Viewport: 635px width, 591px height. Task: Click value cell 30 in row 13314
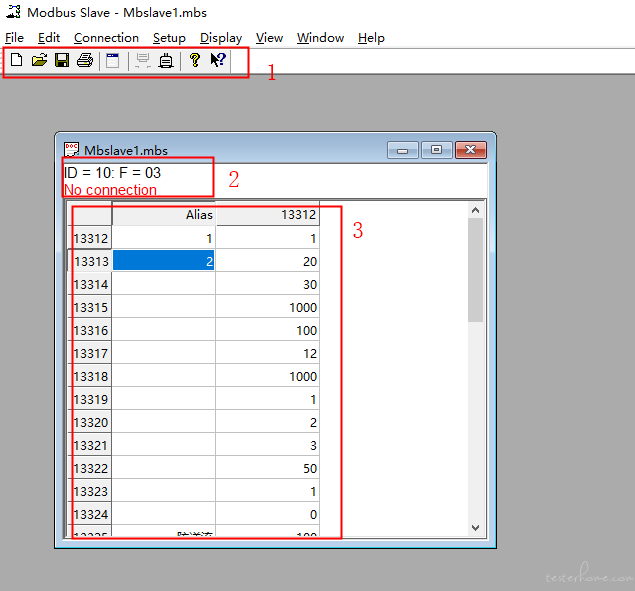click(267, 284)
